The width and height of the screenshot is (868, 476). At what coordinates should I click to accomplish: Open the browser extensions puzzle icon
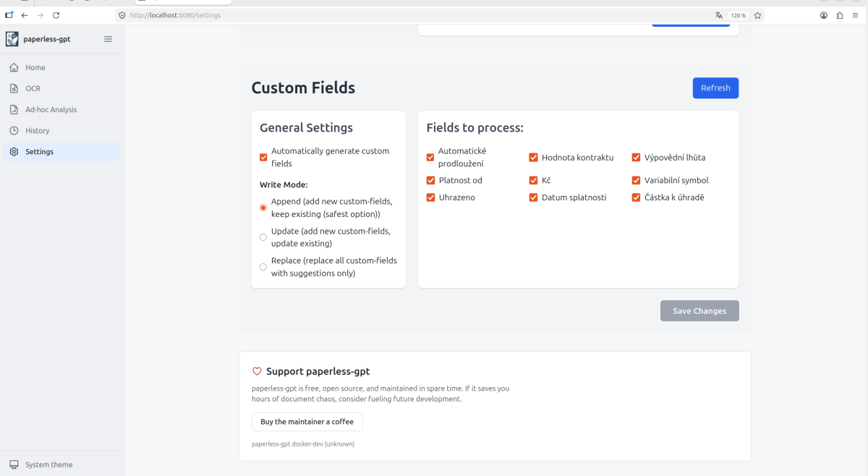840,15
